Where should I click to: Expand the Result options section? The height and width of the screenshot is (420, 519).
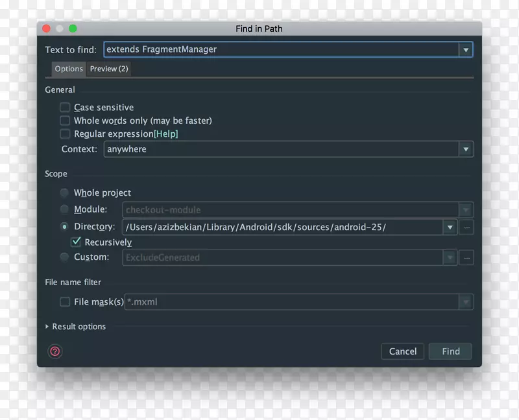tap(75, 327)
